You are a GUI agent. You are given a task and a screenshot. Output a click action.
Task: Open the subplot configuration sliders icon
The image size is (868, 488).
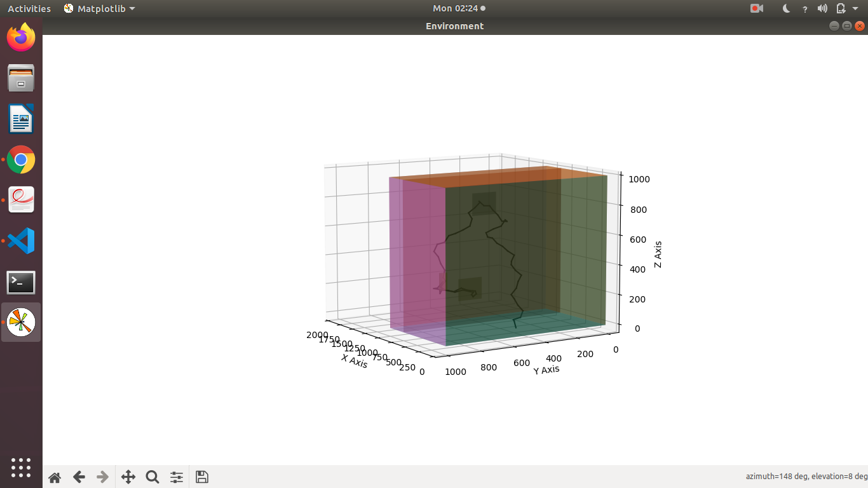click(176, 477)
